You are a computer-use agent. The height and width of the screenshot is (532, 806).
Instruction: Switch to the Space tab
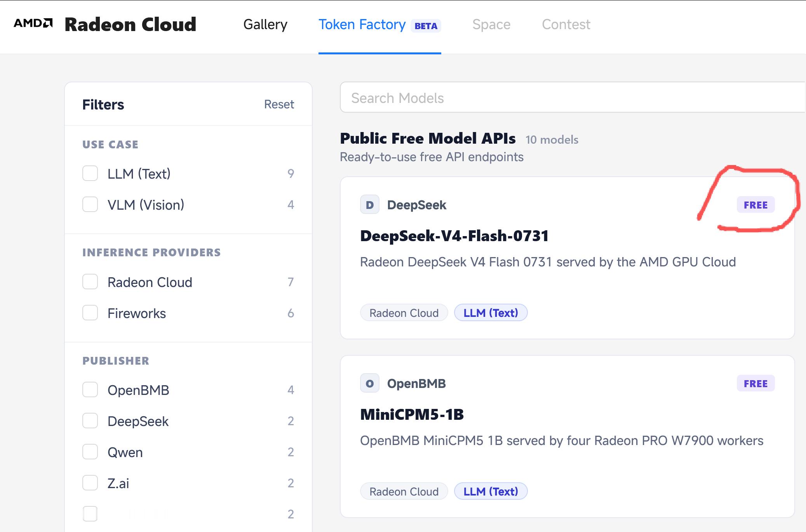click(x=491, y=24)
